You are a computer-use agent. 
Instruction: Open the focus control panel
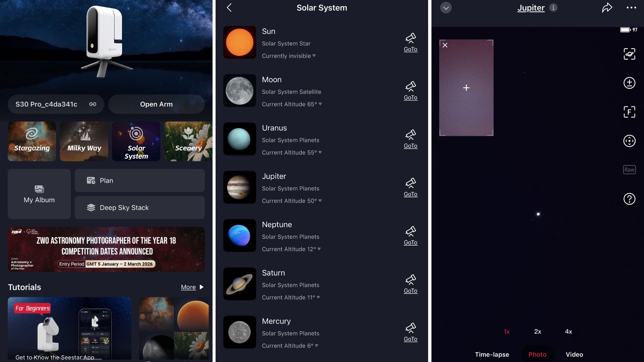(x=629, y=112)
